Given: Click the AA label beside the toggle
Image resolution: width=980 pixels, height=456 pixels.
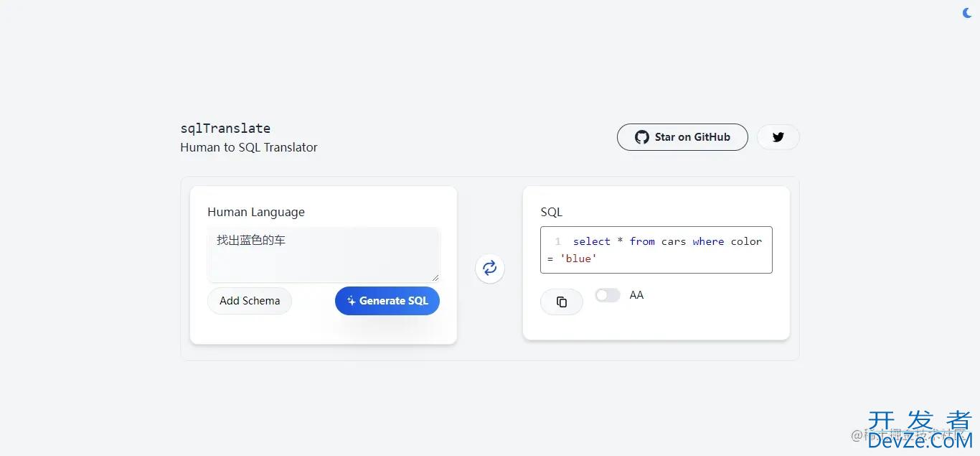Looking at the screenshot, I should pos(636,295).
